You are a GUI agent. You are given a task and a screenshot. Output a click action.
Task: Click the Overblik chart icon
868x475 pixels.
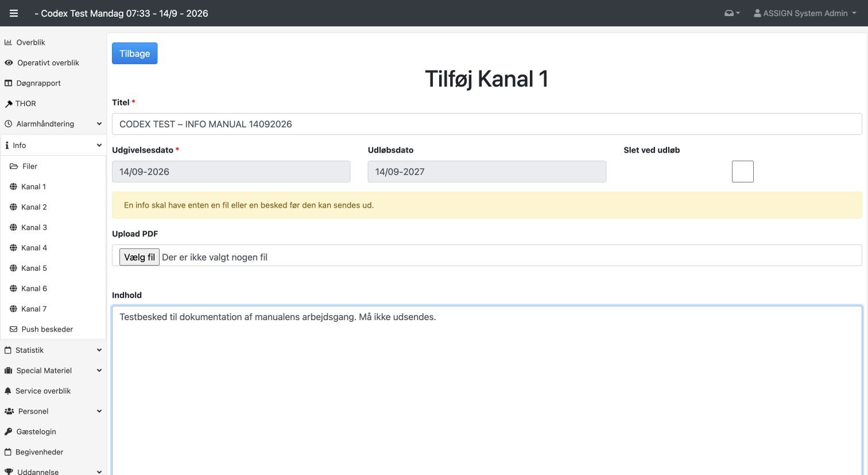[9, 42]
